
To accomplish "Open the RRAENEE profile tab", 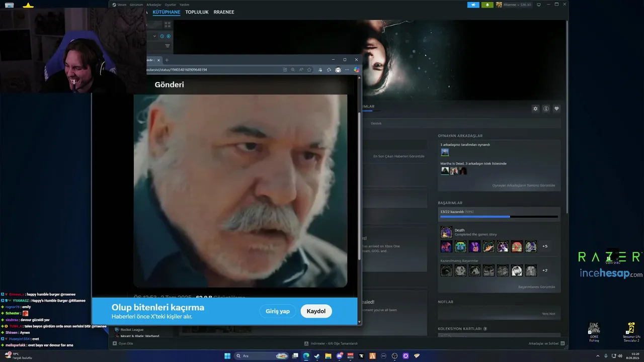I will pos(224,12).
